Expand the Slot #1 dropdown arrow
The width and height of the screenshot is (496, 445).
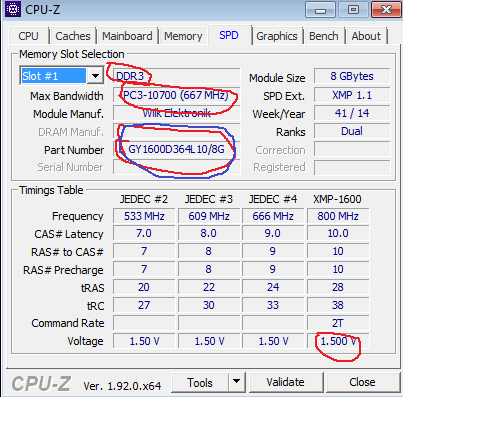pyautogui.click(x=95, y=76)
